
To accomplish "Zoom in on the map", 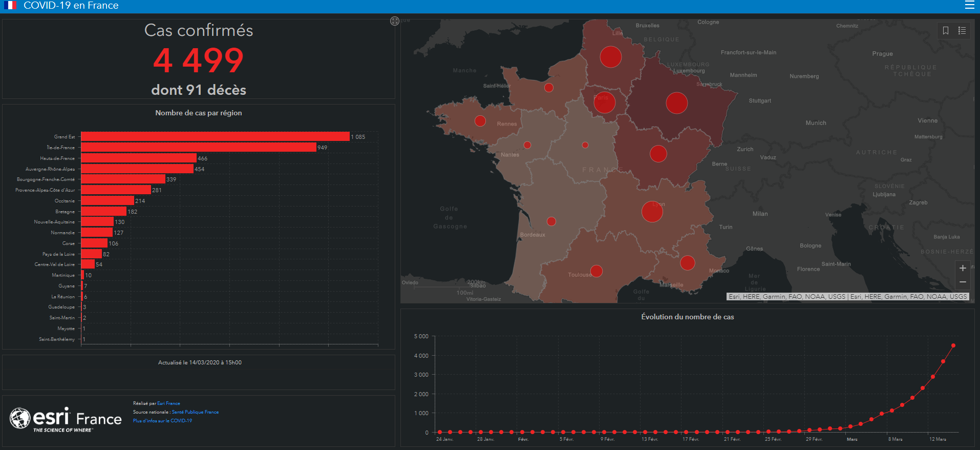I will [963, 268].
